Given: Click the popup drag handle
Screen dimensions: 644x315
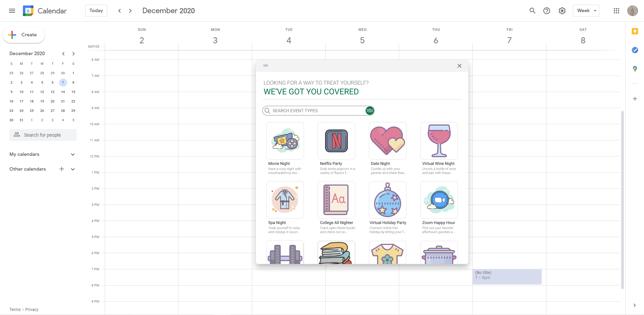Looking at the screenshot, I should (x=266, y=65).
